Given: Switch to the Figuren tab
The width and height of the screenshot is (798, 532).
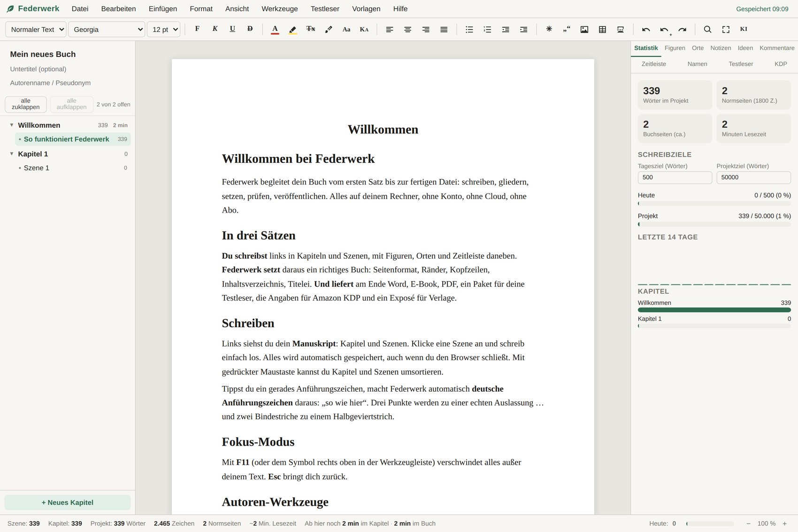Looking at the screenshot, I should tap(675, 48).
